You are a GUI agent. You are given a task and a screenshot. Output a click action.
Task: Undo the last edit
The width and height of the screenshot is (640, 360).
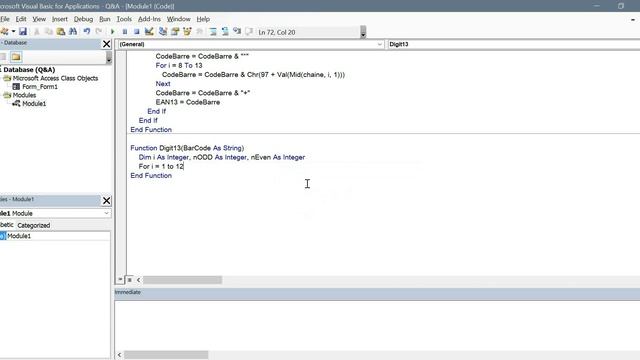click(87, 31)
